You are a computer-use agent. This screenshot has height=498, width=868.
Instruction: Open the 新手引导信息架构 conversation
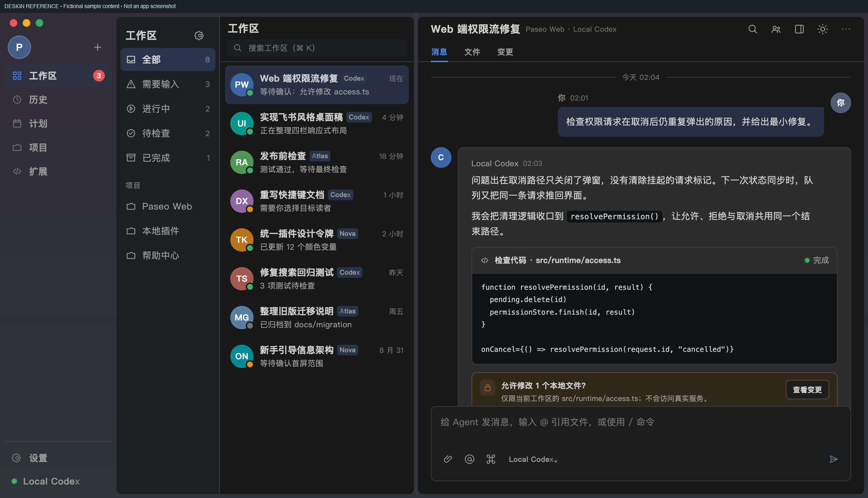coord(317,356)
